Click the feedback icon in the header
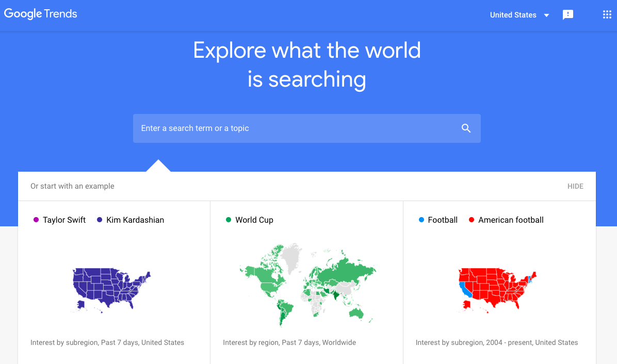The height and width of the screenshot is (364, 617). [568, 14]
